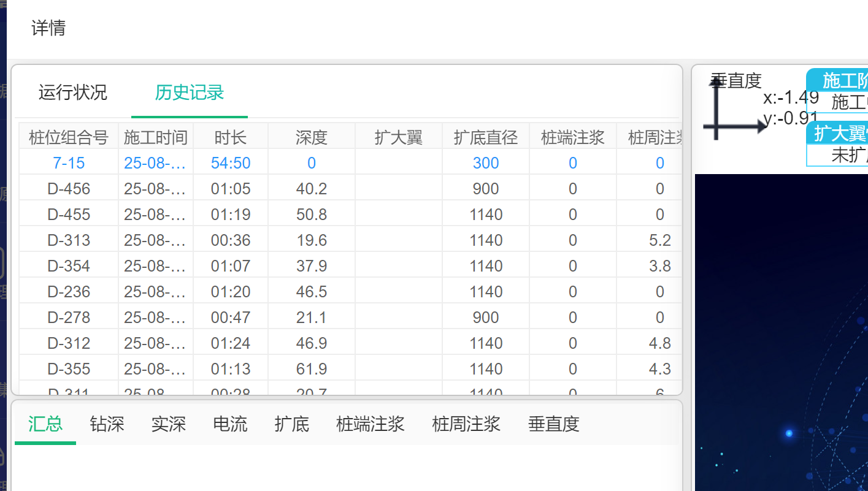Viewport: 868px width, 491px height.
Task: Select the D-456 row
Action: pyautogui.click(x=69, y=189)
